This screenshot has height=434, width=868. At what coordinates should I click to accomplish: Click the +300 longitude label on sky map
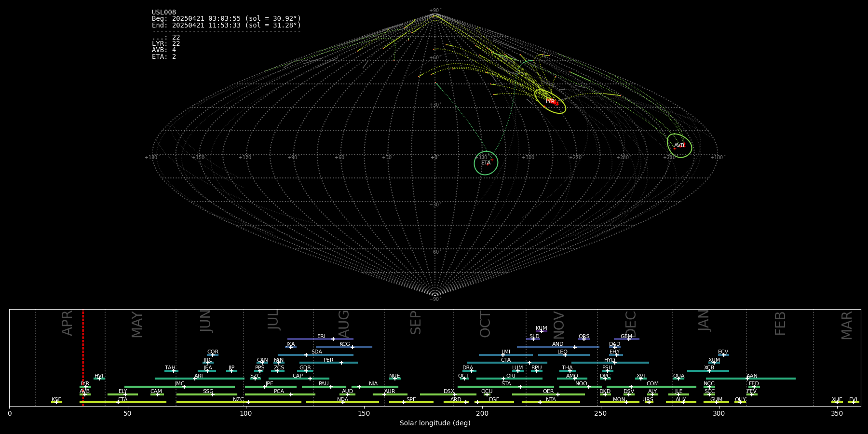tap(528, 158)
